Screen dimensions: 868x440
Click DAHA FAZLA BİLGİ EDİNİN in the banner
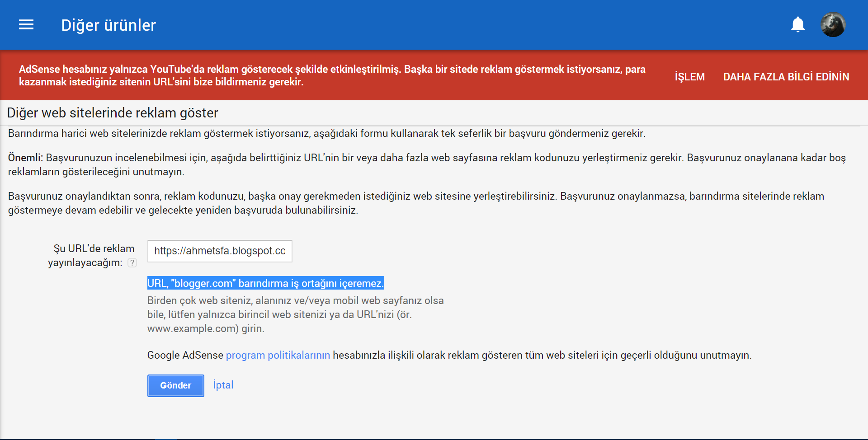tap(786, 76)
